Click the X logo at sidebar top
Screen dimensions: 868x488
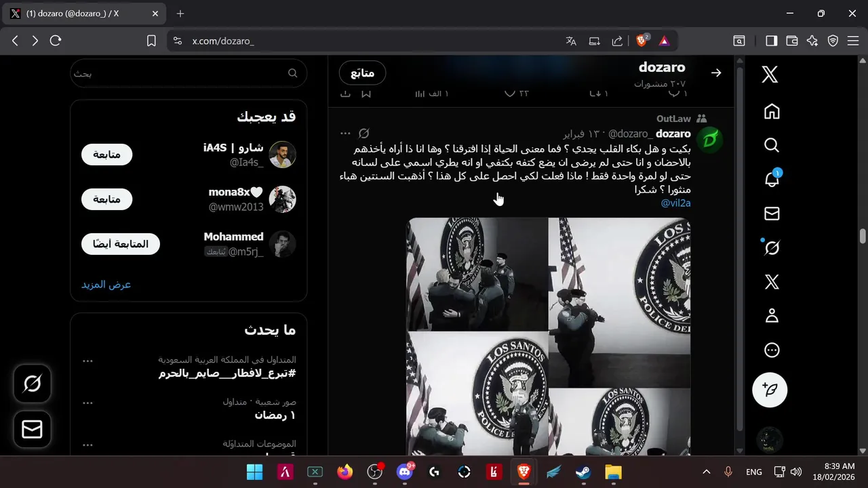point(770,75)
